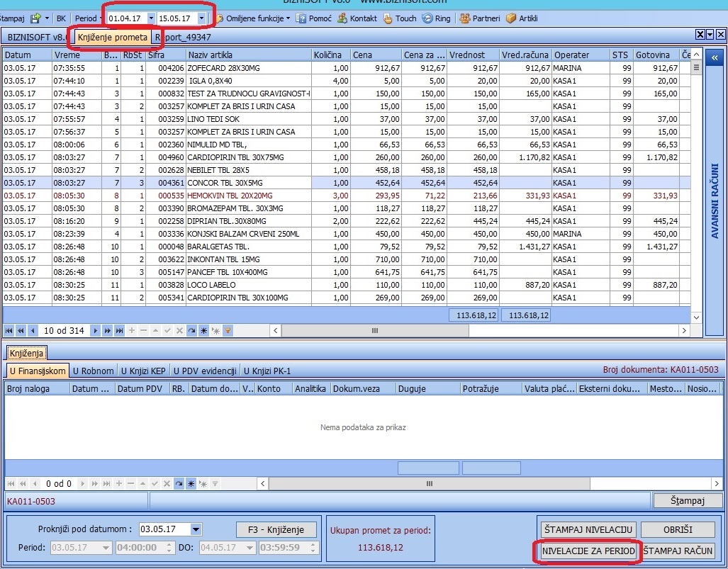Image resolution: width=728 pixels, height=569 pixels.
Task: Open the export icon's dropdown arrow
Action: pos(47,18)
